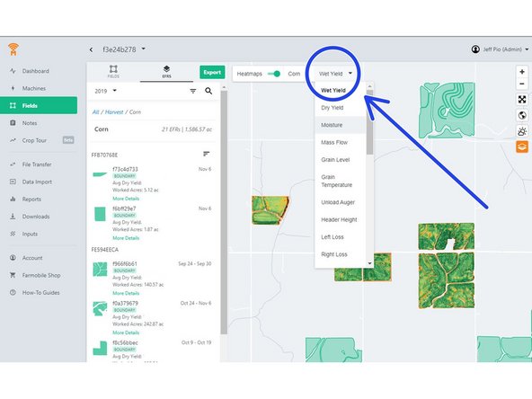
Task: Click the EFR list panel scrollbar
Action: (224, 212)
